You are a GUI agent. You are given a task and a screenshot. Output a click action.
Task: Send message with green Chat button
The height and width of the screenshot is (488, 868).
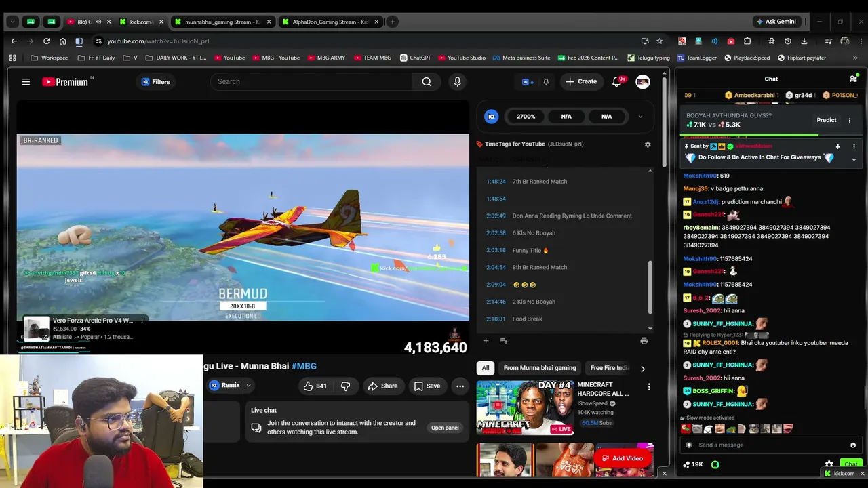850,464
